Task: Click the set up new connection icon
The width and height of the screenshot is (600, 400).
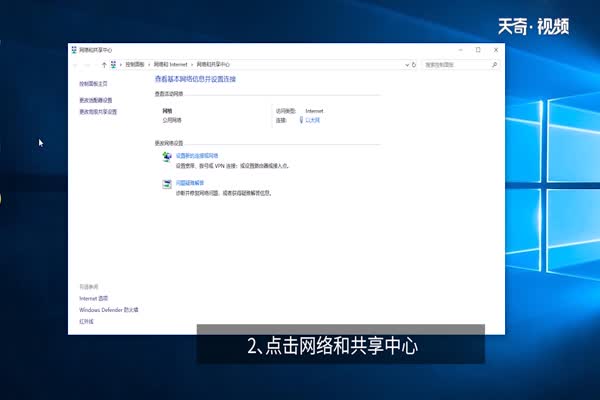Action: coord(166,157)
